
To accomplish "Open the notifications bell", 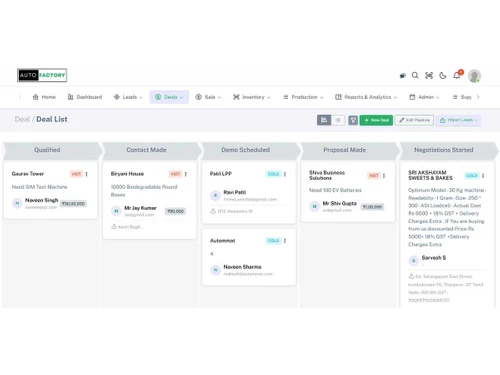I will [457, 75].
